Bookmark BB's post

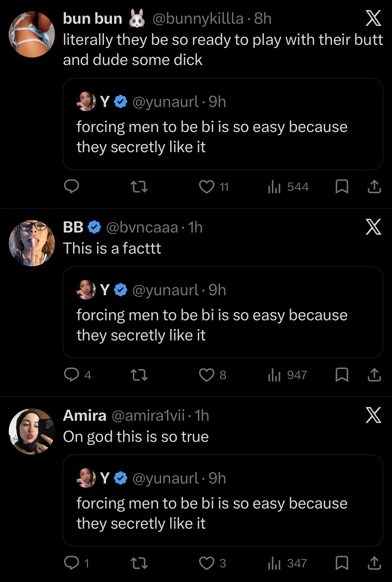tap(342, 375)
